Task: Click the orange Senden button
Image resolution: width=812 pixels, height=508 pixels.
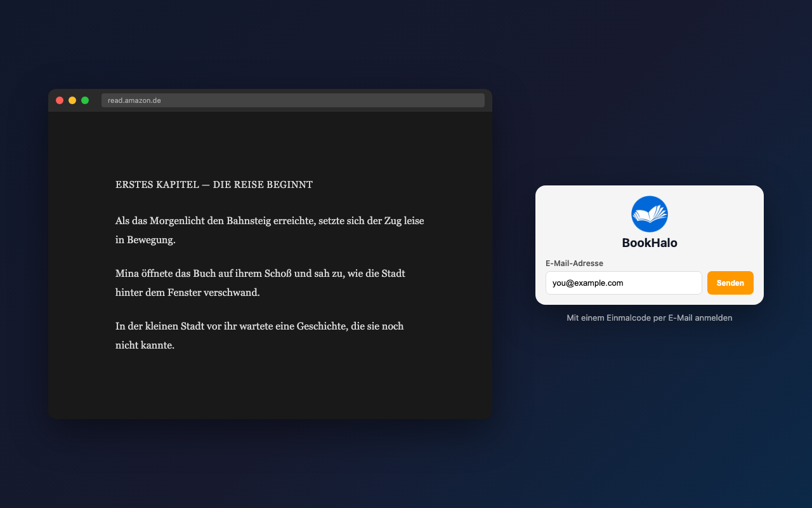Action: click(x=730, y=283)
